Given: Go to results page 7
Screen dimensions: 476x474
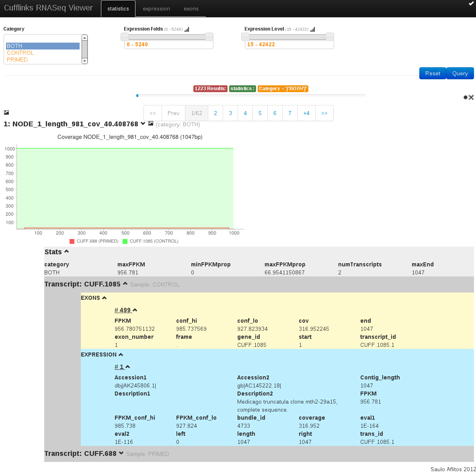Looking at the screenshot, I should tap(290, 113).
